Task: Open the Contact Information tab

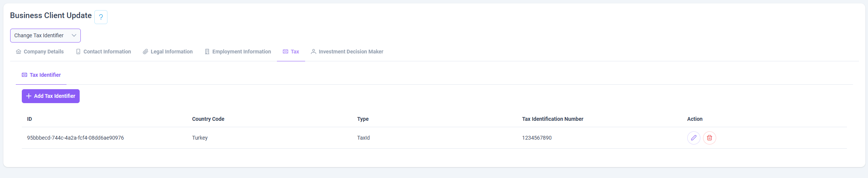Action: pyautogui.click(x=103, y=52)
